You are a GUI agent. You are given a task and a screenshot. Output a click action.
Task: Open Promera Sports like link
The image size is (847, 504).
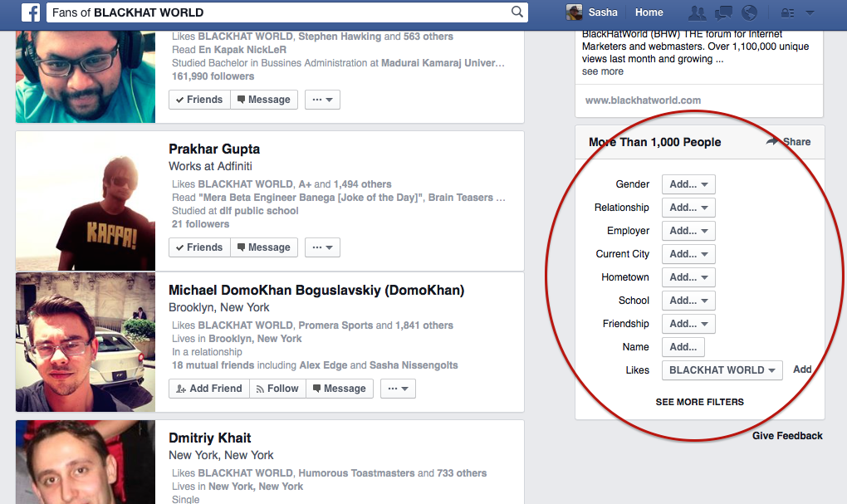(335, 325)
